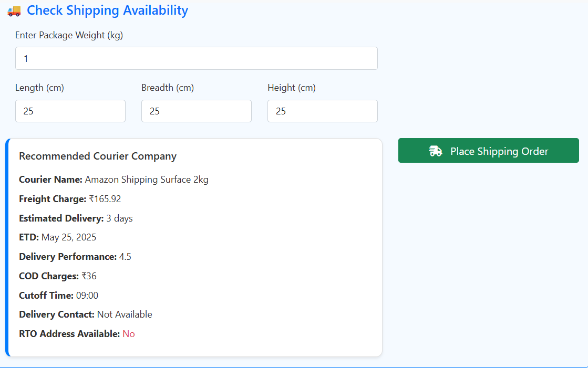Viewport: 588px width, 368px height.
Task: Click the truck icon on Place Shipping Order
Action: point(436,151)
